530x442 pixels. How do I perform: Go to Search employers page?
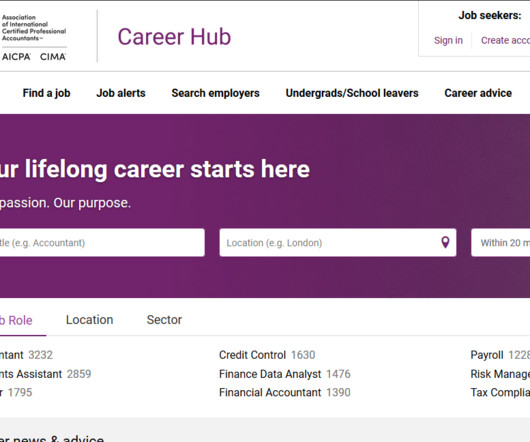point(215,93)
